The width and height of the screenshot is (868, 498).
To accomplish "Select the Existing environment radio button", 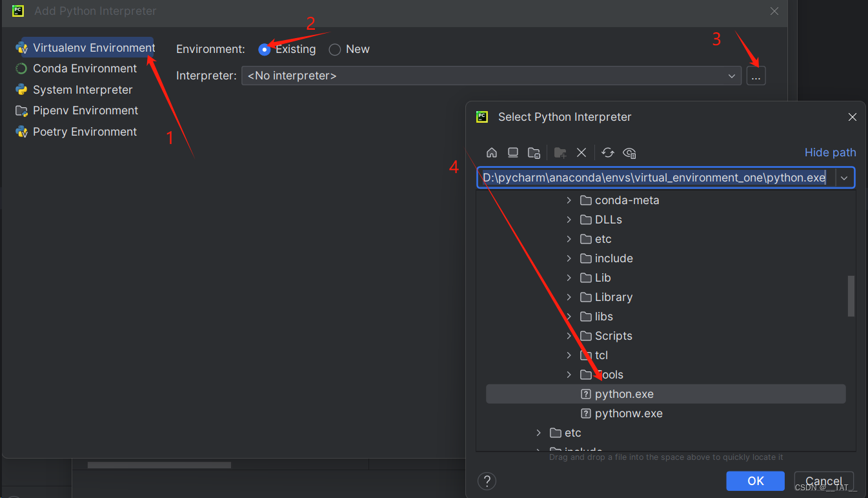I will point(265,49).
